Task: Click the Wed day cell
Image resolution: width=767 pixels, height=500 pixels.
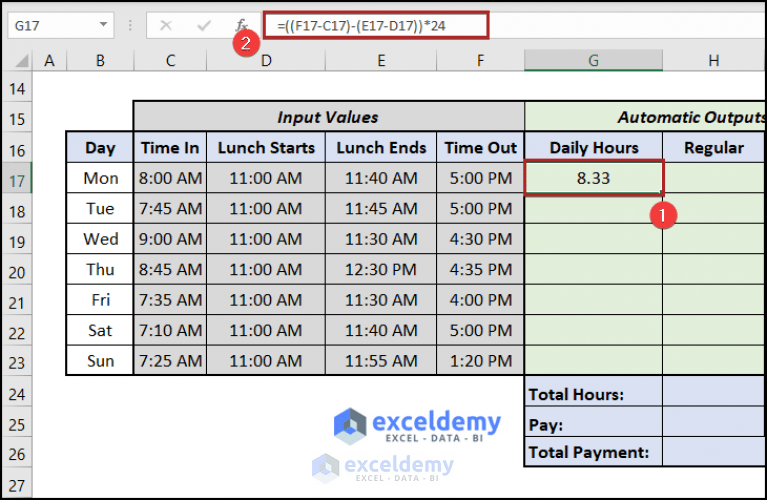Action: pyautogui.click(x=100, y=239)
